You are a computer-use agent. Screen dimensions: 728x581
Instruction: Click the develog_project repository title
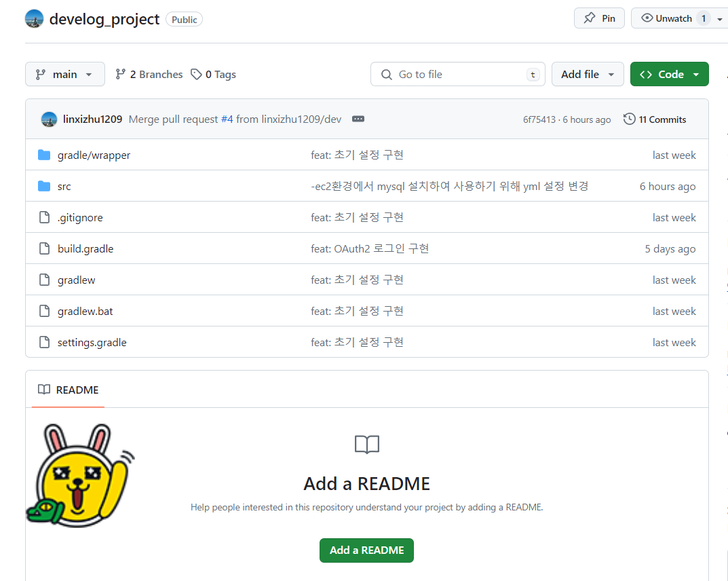104,19
